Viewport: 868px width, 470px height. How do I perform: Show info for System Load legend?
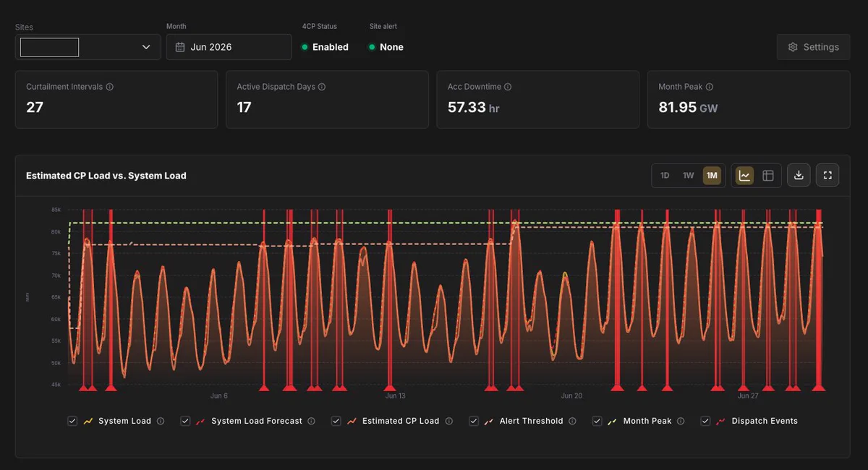161,421
